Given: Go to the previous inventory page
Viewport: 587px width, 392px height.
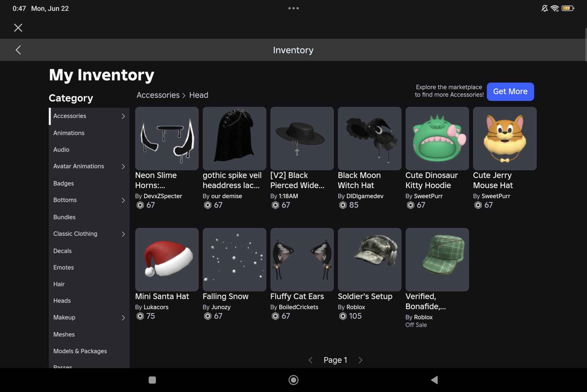Looking at the screenshot, I should point(311,360).
